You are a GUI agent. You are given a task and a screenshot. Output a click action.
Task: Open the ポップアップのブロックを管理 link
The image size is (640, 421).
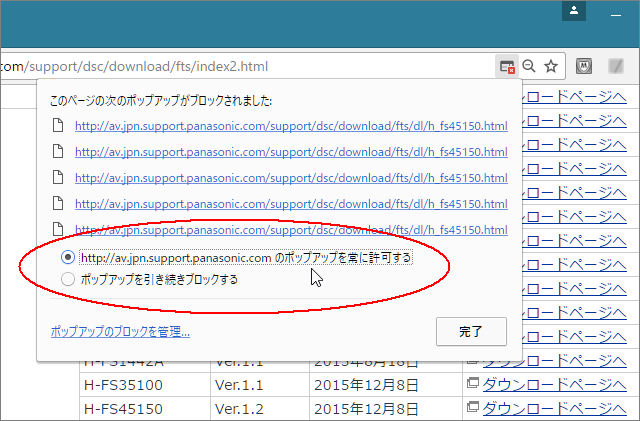coord(120,332)
